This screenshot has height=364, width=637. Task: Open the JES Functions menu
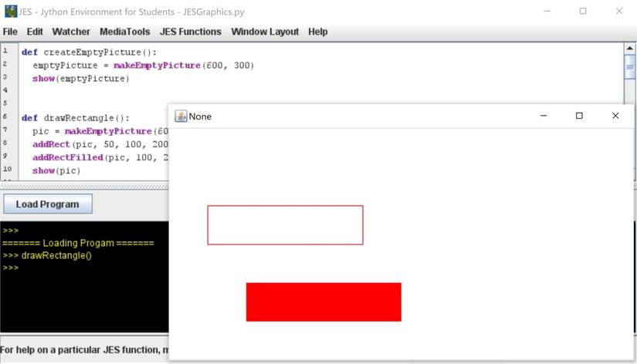(x=191, y=32)
